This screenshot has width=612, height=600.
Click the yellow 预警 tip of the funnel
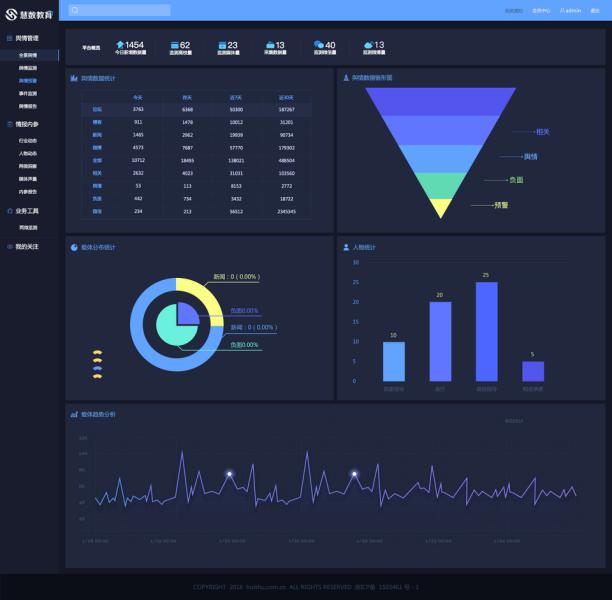pyautogui.click(x=440, y=208)
